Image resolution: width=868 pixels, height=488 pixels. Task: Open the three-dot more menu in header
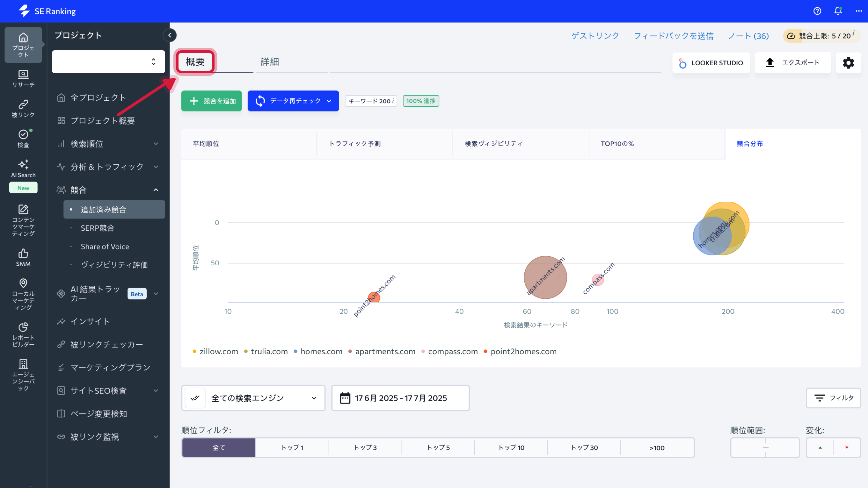coord(858,11)
